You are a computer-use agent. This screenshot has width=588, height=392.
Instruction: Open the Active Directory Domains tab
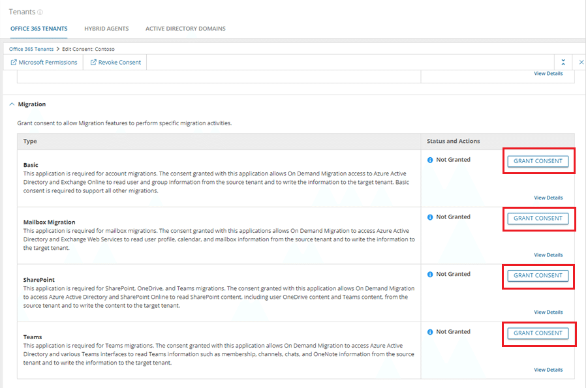click(x=185, y=29)
